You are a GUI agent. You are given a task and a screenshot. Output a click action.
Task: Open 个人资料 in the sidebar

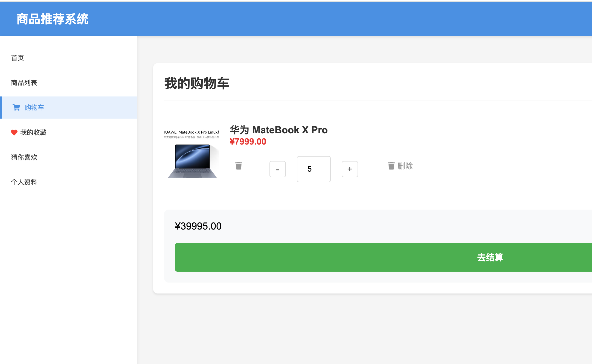tap(24, 182)
